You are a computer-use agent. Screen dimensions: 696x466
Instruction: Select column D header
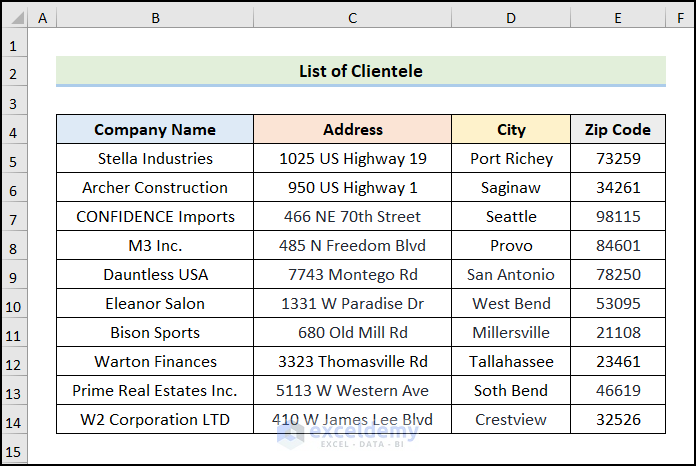pos(511,19)
